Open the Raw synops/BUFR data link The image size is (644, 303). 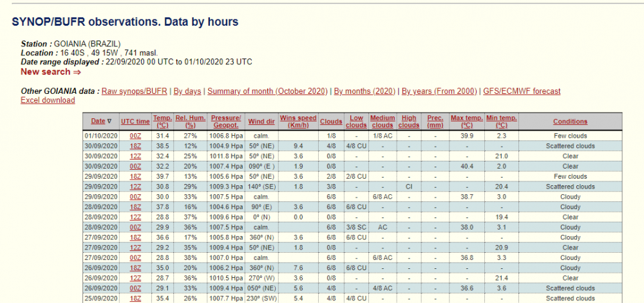point(135,91)
